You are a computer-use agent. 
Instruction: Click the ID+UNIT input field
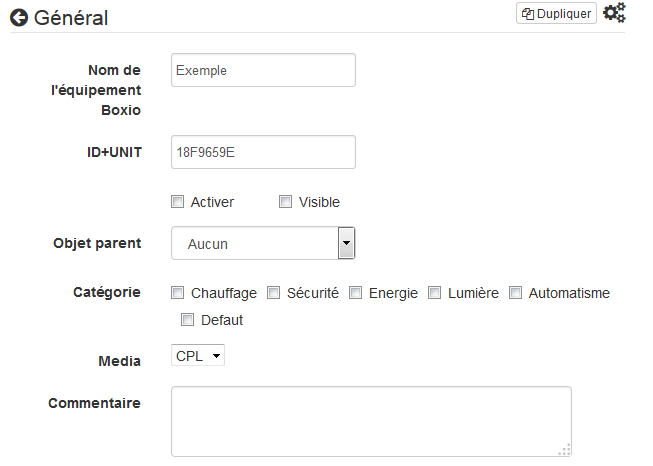coord(263,152)
